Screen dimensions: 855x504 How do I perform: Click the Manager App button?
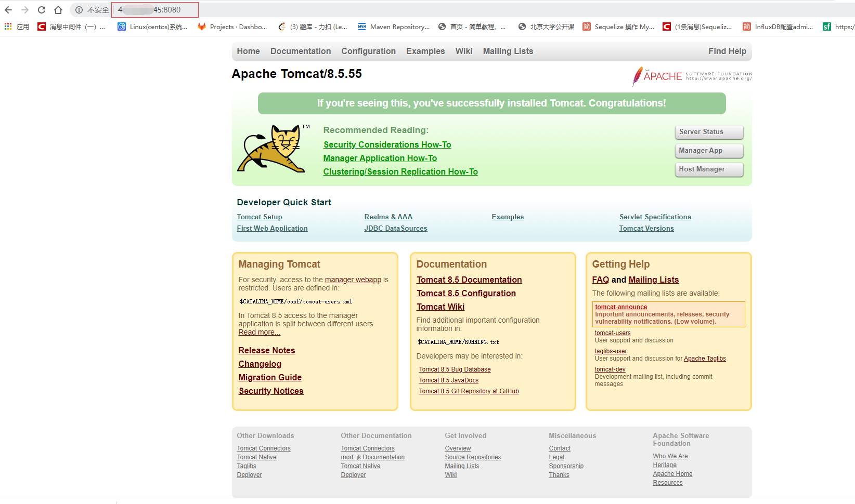709,151
